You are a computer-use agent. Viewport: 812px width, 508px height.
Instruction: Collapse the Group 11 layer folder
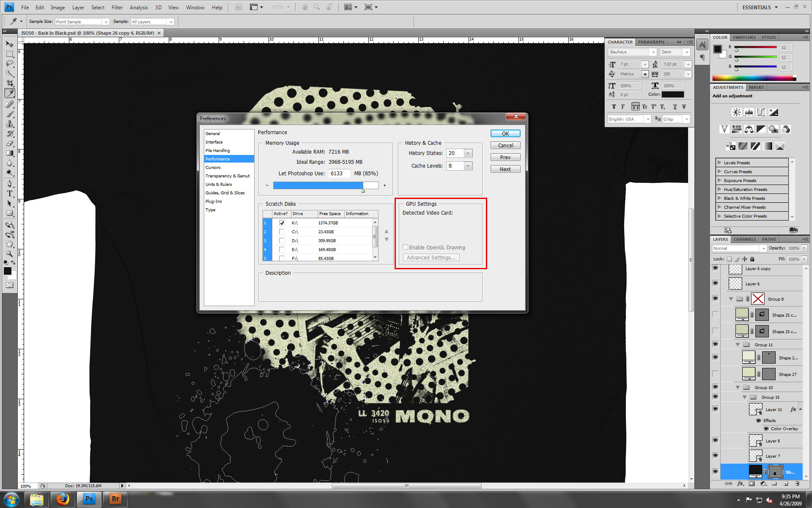[x=738, y=345]
